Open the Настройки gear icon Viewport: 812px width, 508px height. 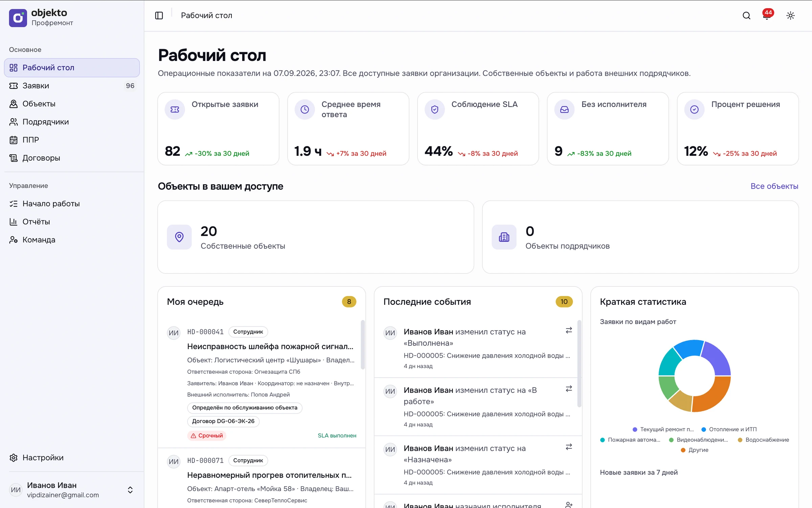pyautogui.click(x=14, y=458)
